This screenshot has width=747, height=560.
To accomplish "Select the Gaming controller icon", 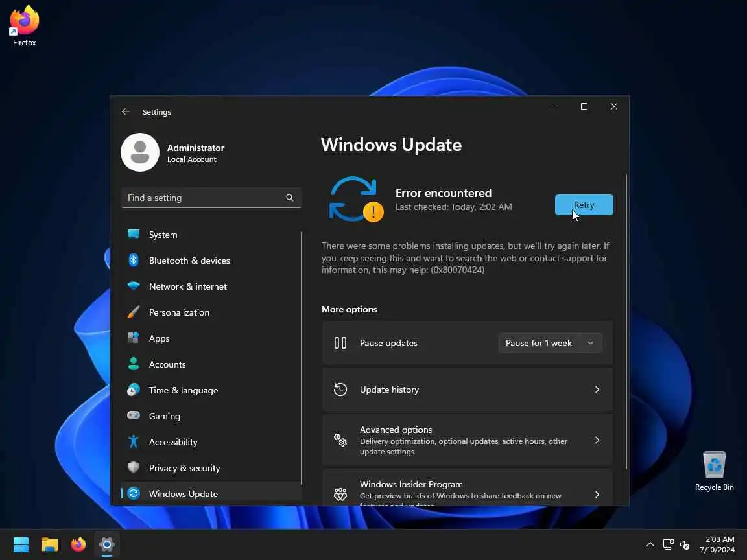I will [134, 415].
